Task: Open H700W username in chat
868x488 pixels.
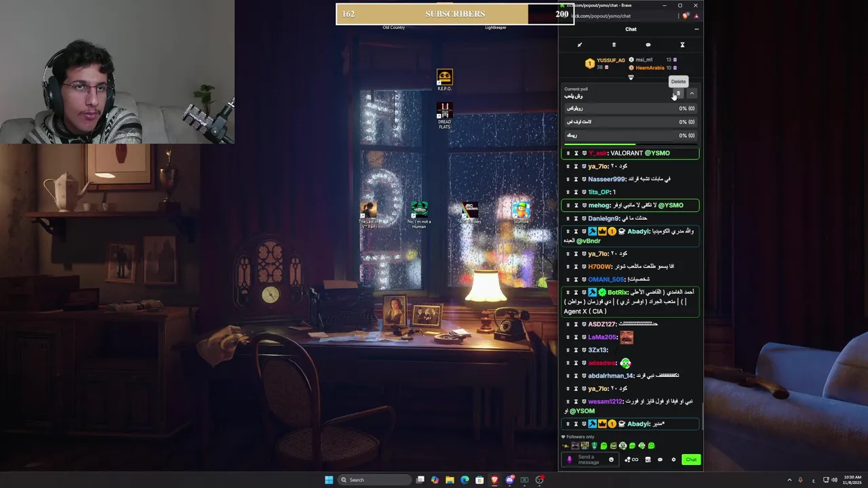Action: point(600,266)
